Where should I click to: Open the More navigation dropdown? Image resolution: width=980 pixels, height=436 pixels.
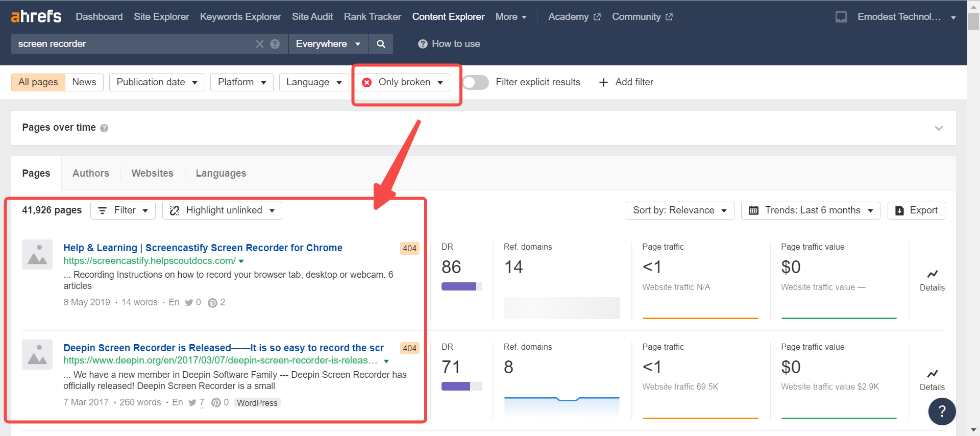click(511, 17)
